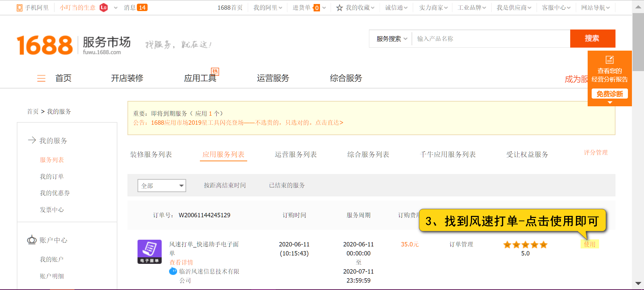Viewport: 644px width, 290px height.
Task: Select 账户明细 in the sidebar
Action: [x=52, y=276]
